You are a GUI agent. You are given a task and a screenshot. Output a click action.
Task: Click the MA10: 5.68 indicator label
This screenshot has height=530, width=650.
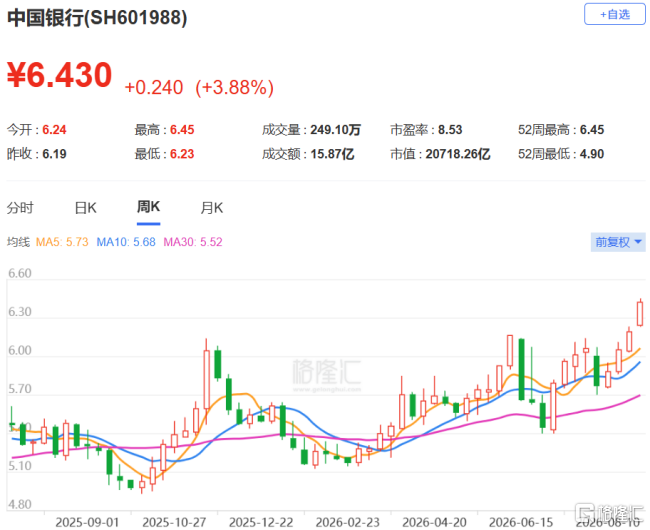point(126,242)
